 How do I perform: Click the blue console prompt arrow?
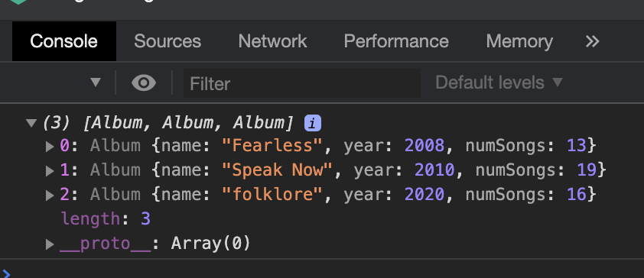click(6, 273)
